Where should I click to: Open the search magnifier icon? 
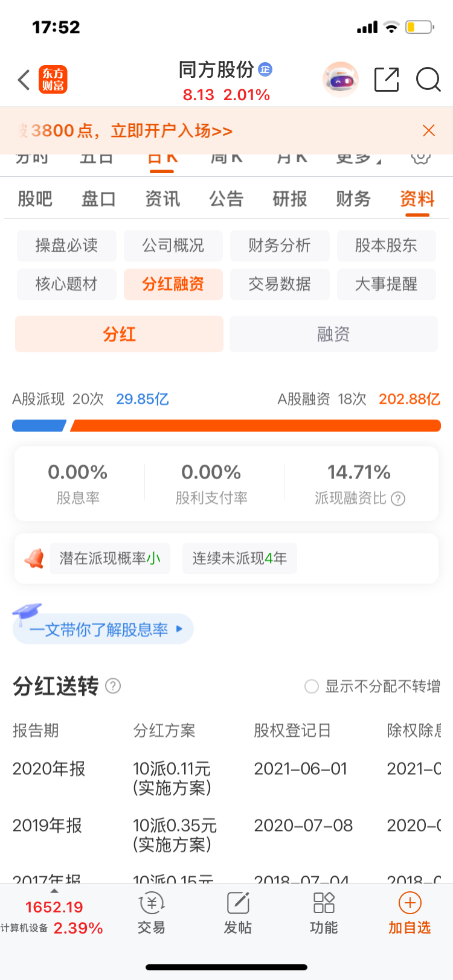428,80
